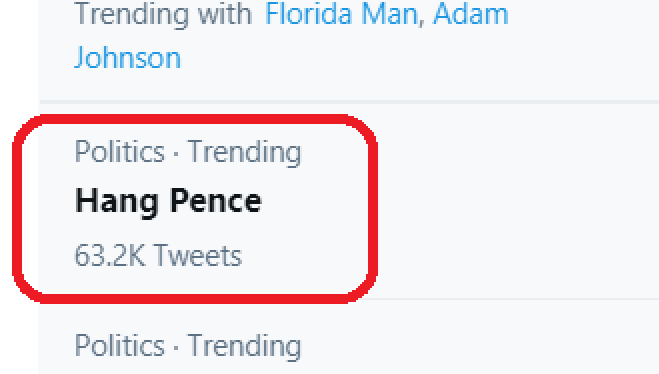Open the Florida Man trending link
The image size is (659, 374).
pos(341,14)
